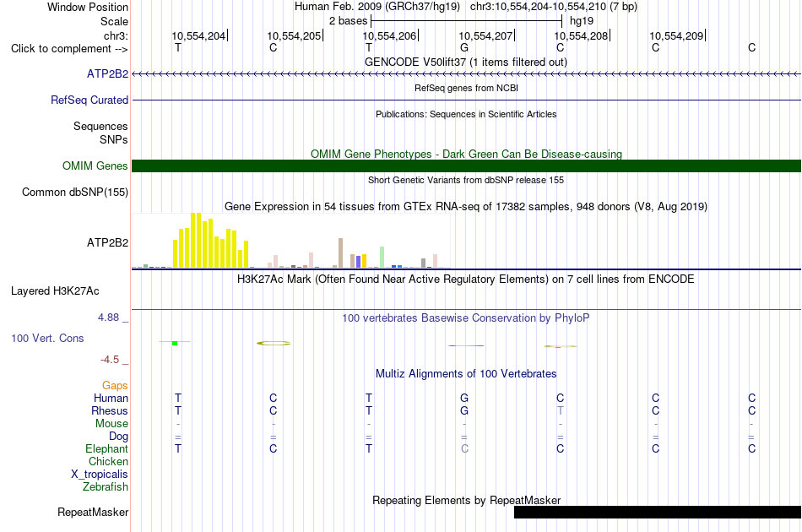Click the Elephant species label

(x=106, y=448)
